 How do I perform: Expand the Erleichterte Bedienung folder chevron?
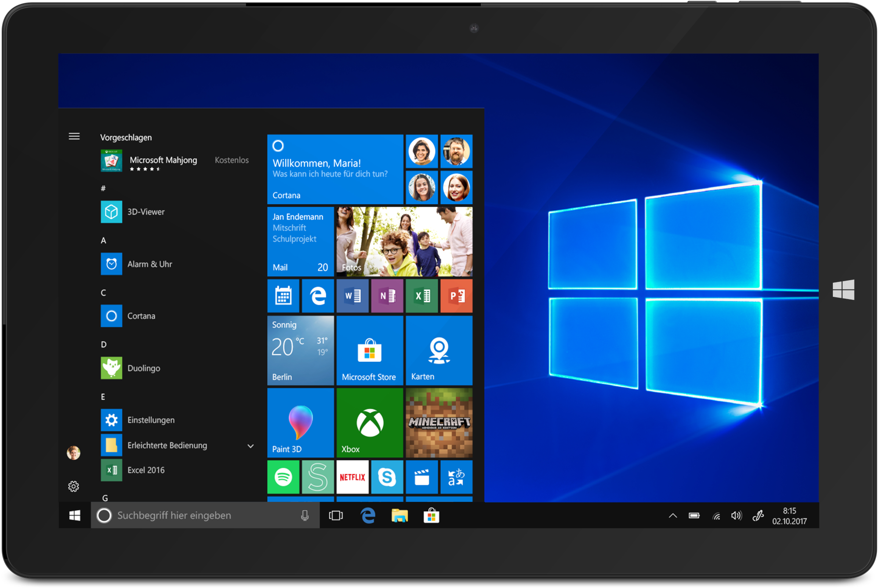(251, 446)
